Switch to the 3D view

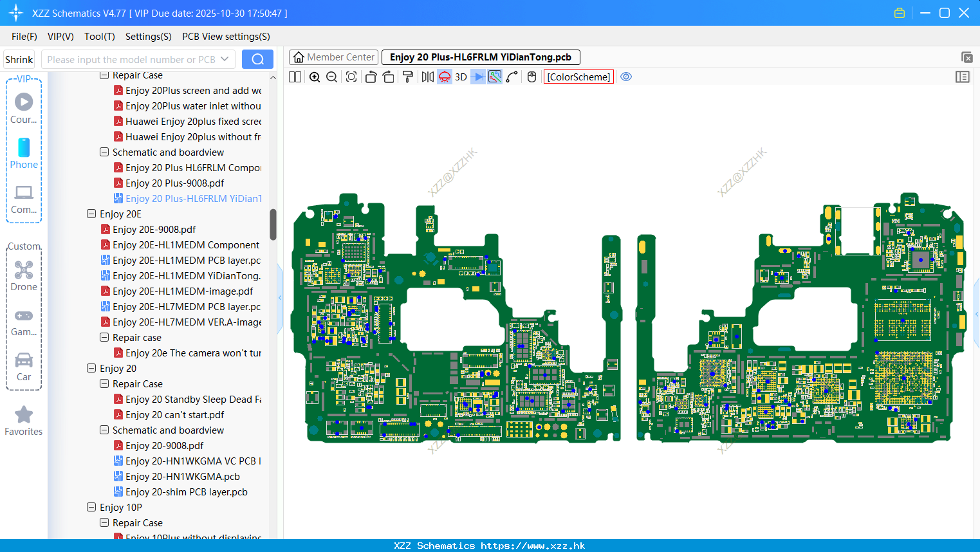[x=461, y=77]
